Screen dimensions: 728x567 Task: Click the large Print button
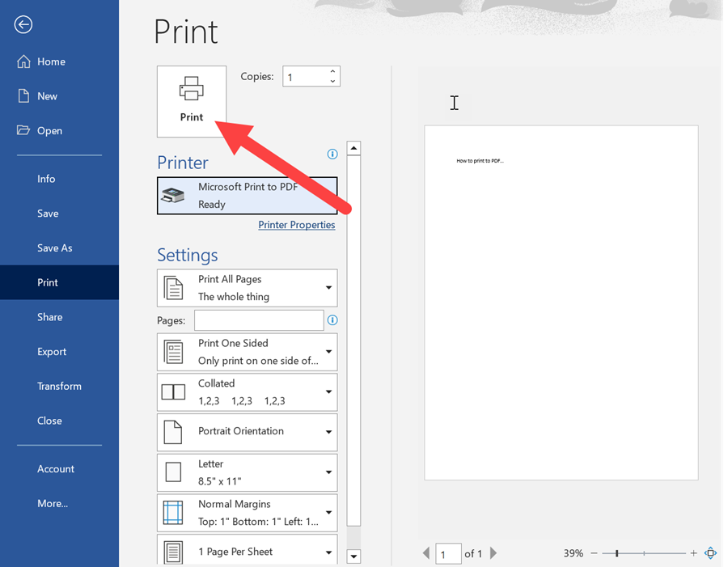point(192,101)
